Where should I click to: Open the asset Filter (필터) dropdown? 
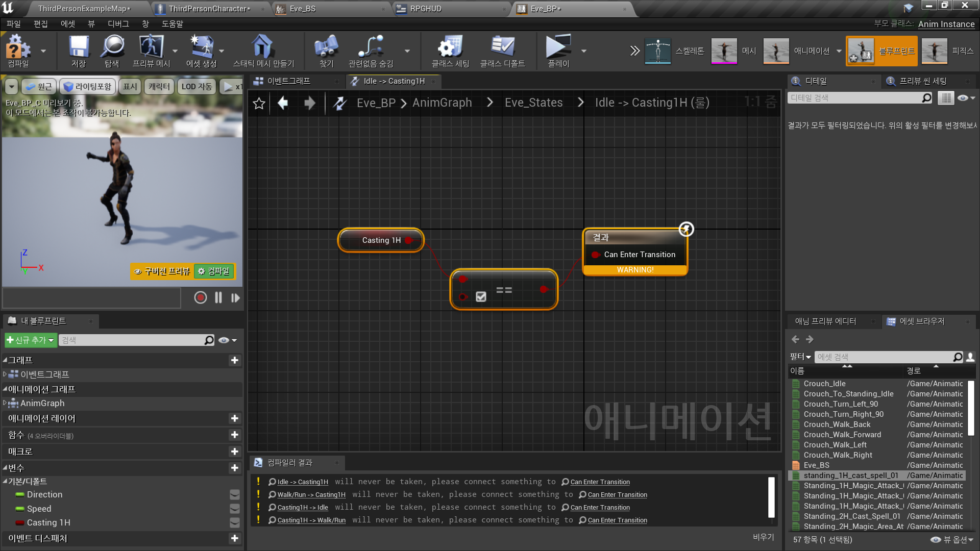coord(800,357)
